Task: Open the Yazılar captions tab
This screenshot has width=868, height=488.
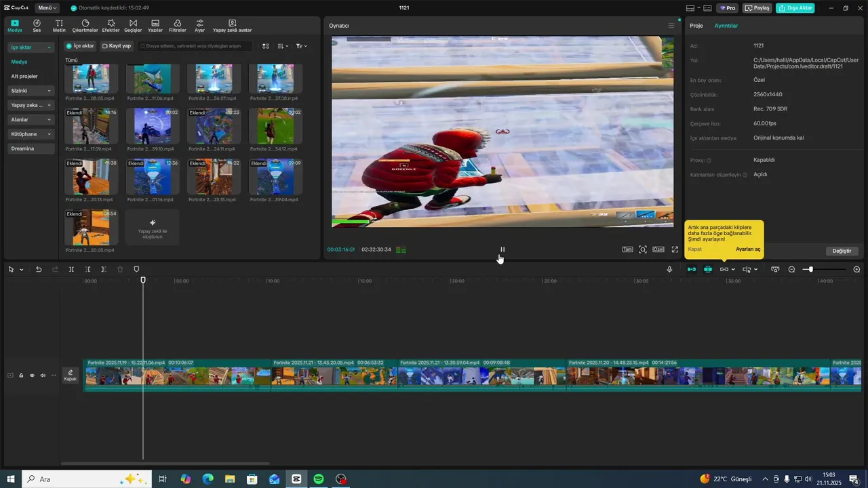Action: (155, 26)
